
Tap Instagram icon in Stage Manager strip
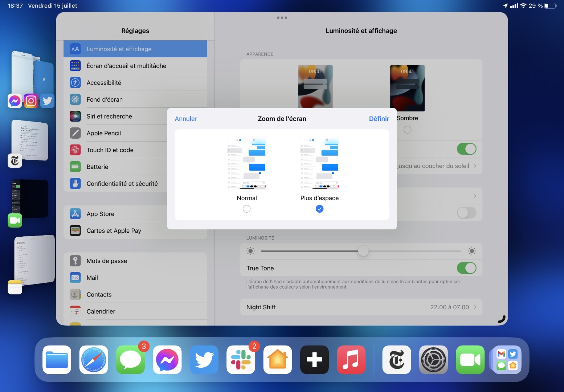(x=31, y=101)
